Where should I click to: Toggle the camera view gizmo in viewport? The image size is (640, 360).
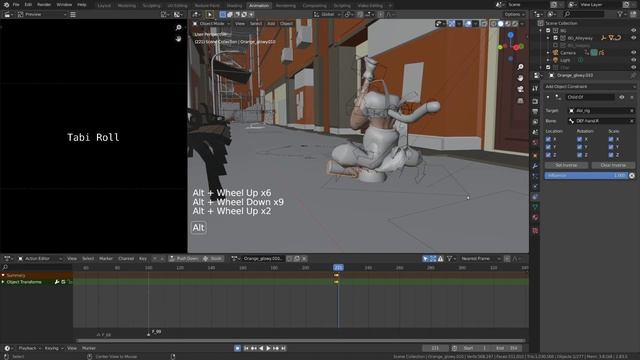pyautogui.click(x=520, y=89)
